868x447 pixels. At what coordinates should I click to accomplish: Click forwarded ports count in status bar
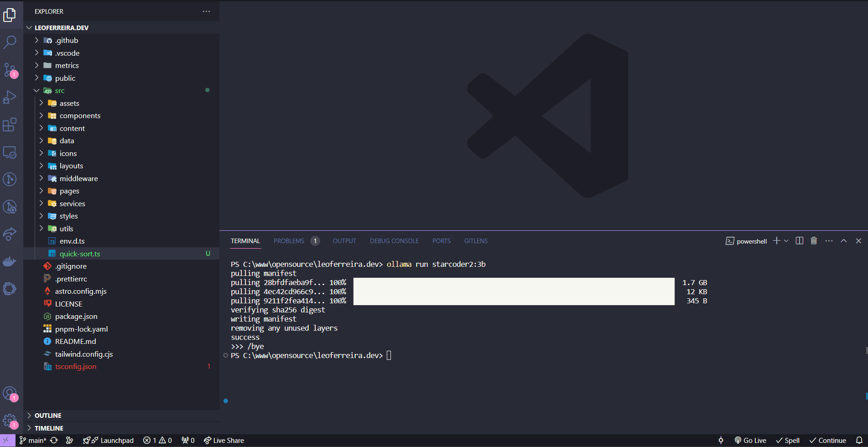(188, 441)
